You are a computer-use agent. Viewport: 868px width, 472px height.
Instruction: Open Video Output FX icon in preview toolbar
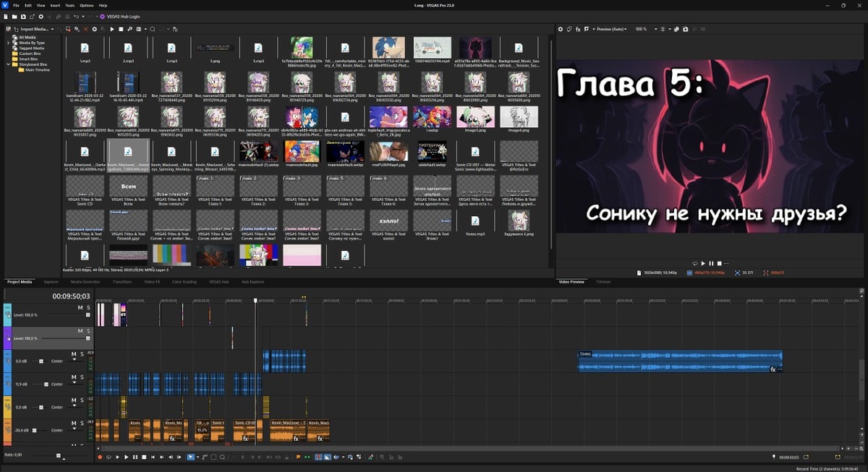pyautogui.click(x=578, y=29)
